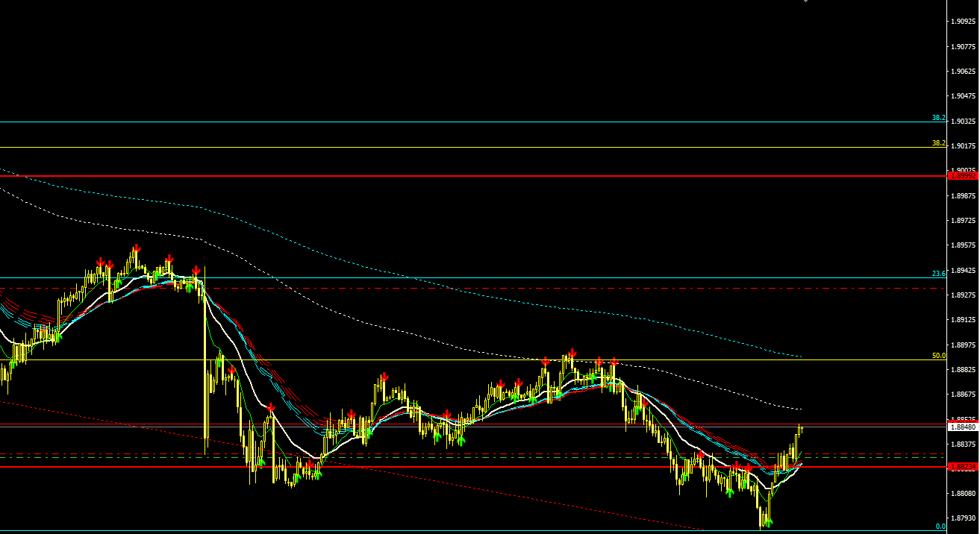The width and height of the screenshot is (980, 534).
Task: Click the 1.88975 price scale value
Action: pyautogui.click(x=964, y=345)
